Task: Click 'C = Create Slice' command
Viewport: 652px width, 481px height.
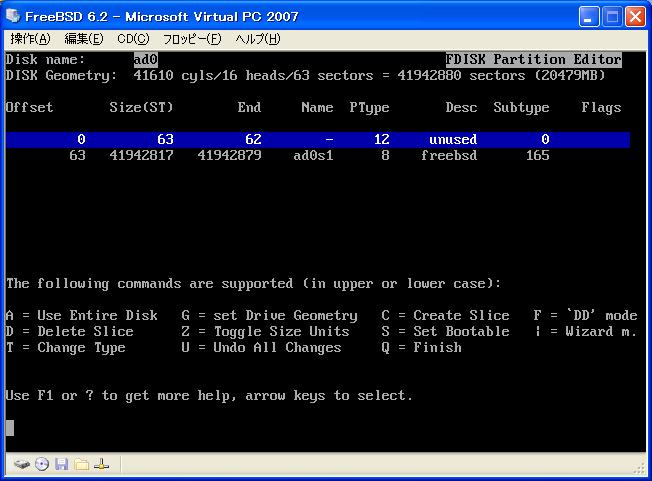Action: point(445,315)
